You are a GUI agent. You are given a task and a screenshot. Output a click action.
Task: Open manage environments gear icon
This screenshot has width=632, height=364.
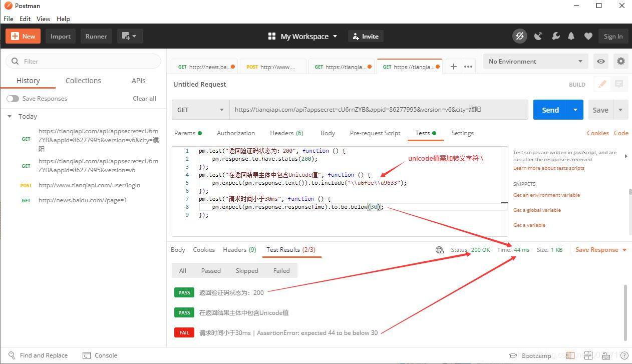(621, 61)
